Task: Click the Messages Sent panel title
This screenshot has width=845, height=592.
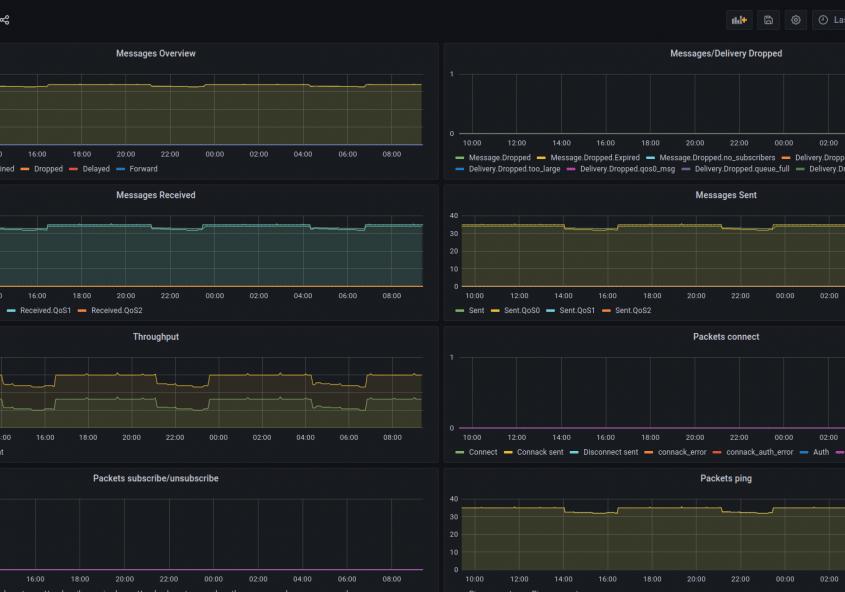Action: coord(726,195)
